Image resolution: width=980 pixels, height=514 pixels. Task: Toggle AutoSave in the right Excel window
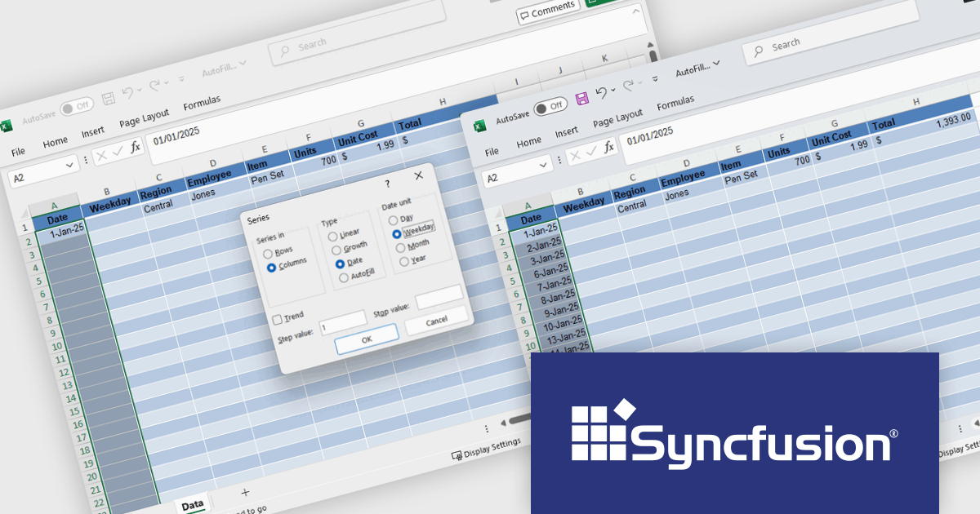click(x=551, y=107)
